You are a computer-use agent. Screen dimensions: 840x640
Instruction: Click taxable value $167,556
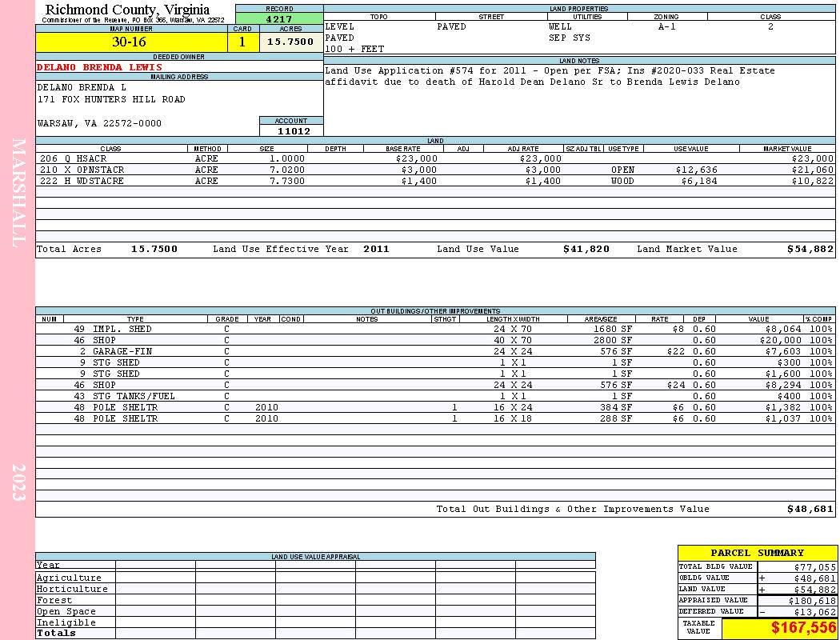803,627
